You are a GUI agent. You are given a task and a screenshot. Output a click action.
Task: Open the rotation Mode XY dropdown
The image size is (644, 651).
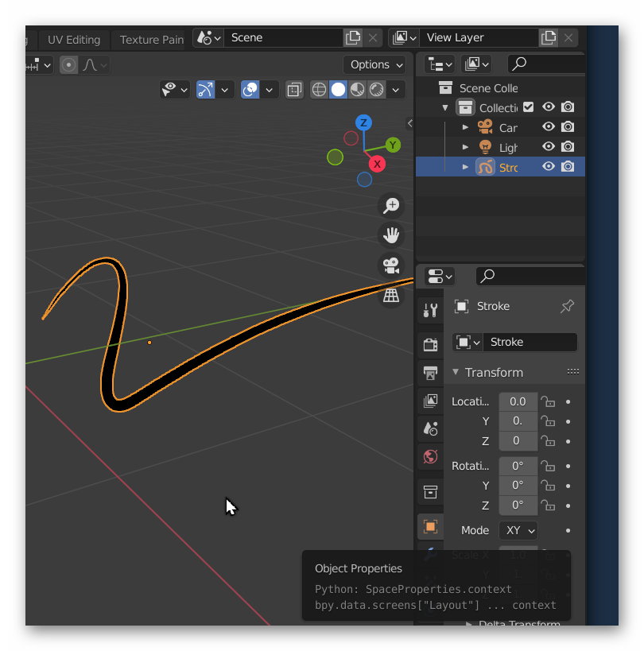coord(518,531)
